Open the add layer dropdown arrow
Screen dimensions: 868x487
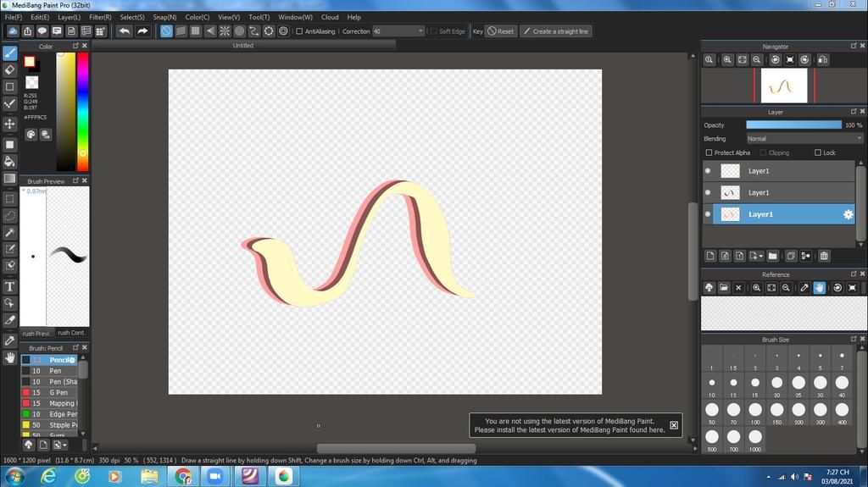(x=760, y=257)
